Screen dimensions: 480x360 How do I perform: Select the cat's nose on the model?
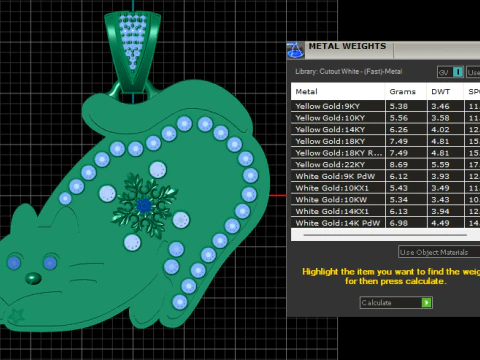click(33, 278)
